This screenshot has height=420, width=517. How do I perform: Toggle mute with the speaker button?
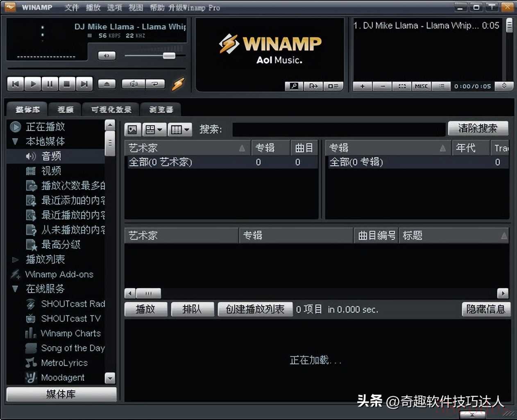[x=107, y=55]
